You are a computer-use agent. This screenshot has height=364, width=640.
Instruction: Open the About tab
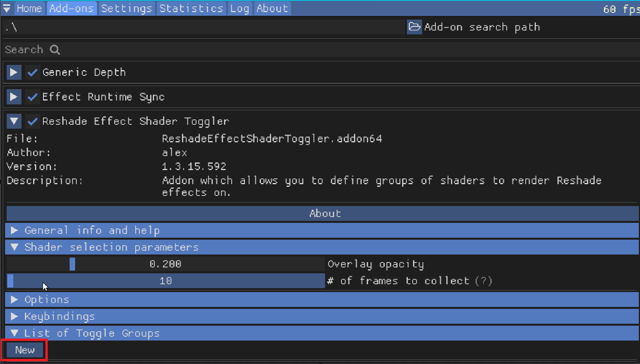pyautogui.click(x=272, y=8)
